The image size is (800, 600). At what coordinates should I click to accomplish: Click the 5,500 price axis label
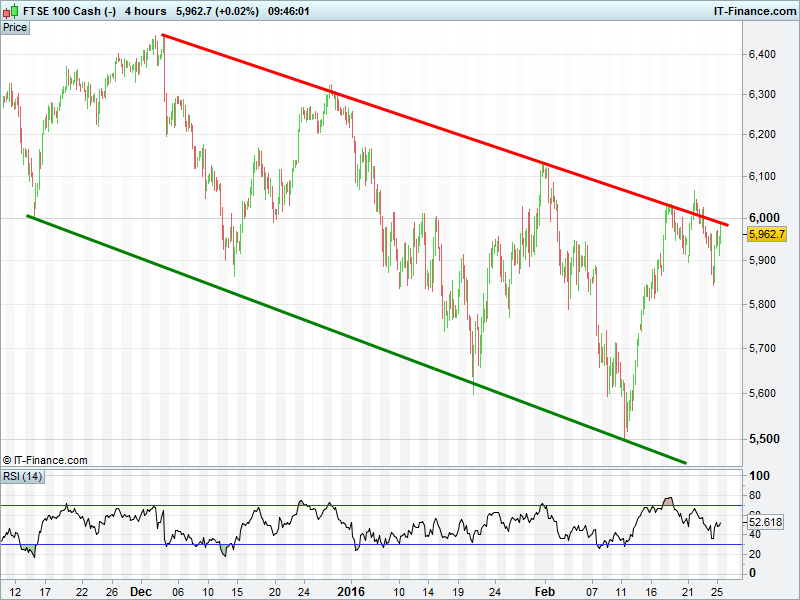coord(763,439)
